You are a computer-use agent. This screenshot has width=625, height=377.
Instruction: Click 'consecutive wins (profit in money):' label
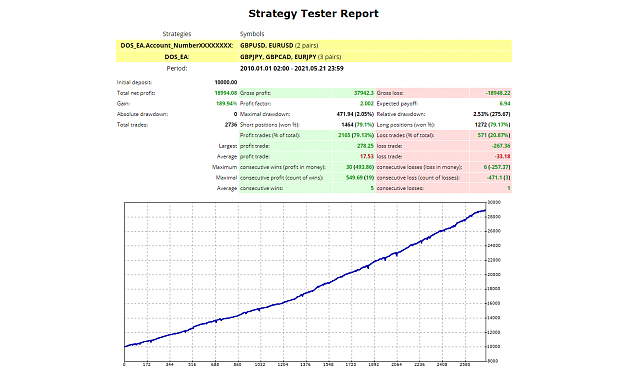(283, 167)
